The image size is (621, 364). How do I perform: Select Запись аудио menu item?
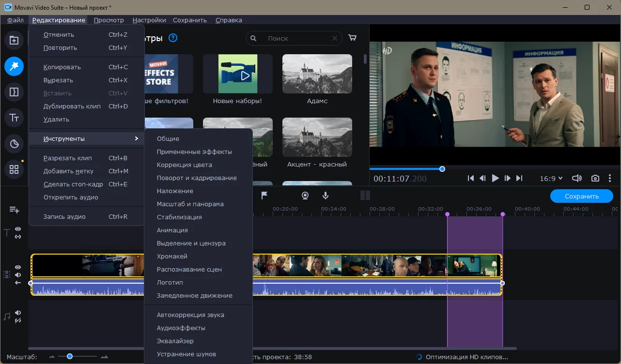87,216
